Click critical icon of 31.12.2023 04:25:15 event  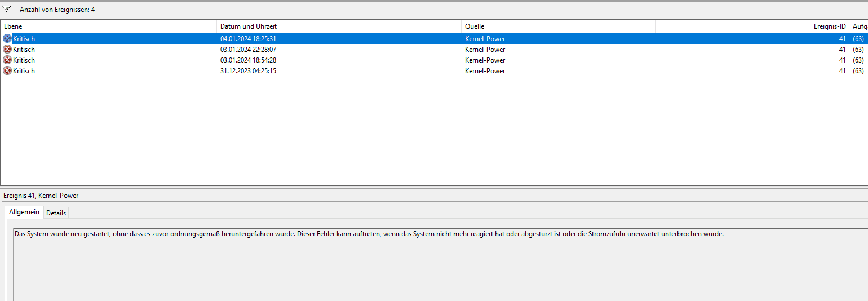point(7,71)
